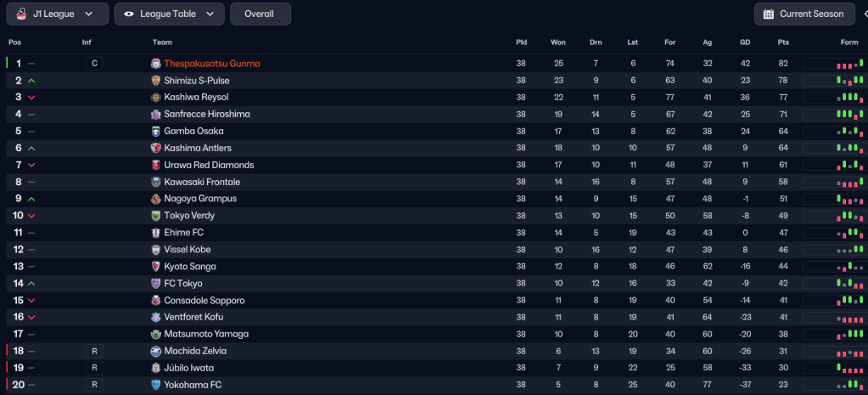This screenshot has height=395, width=868.
Task: Click the Thespakusatsu Gunma club badge
Action: click(x=156, y=64)
